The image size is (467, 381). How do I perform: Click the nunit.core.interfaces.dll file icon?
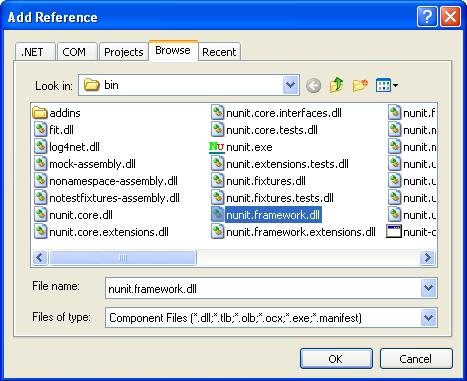point(217,113)
